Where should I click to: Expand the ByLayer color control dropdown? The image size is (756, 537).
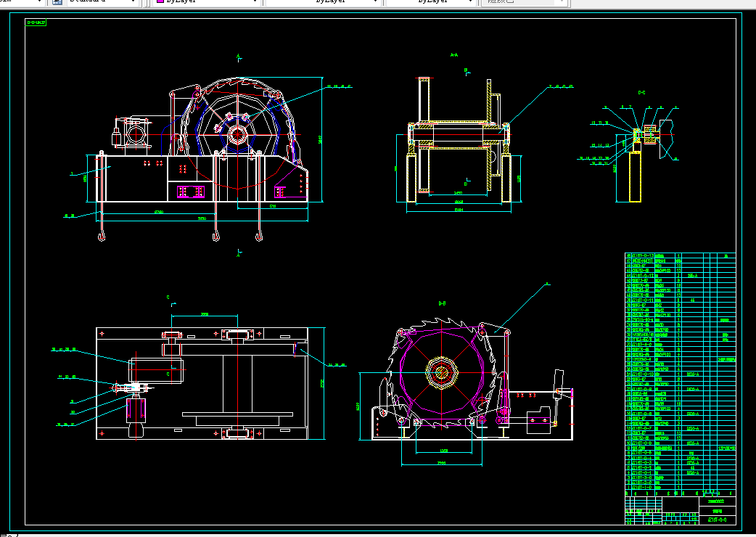click(x=255, y=2)
